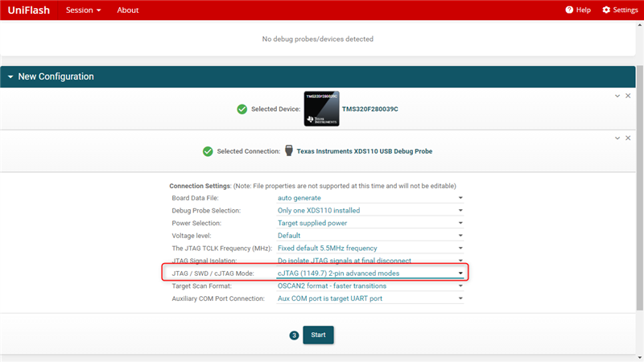Click the 'No debug probes/devices detected' message
Viewport: 644px width, 362px height.
[x=317, y=39]
